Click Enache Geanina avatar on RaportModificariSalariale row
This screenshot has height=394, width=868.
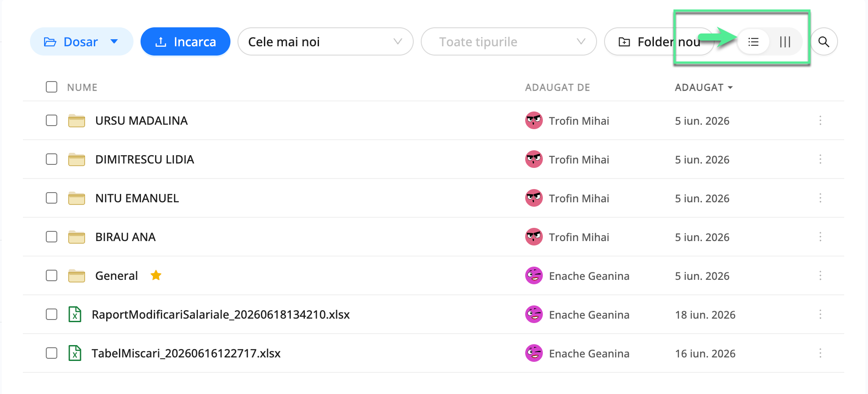(x=534, y=314)
